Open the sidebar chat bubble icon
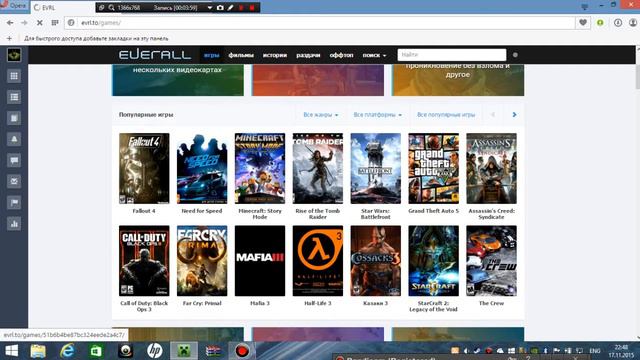This screenshot has width=640, height=360. pos(14,160)
